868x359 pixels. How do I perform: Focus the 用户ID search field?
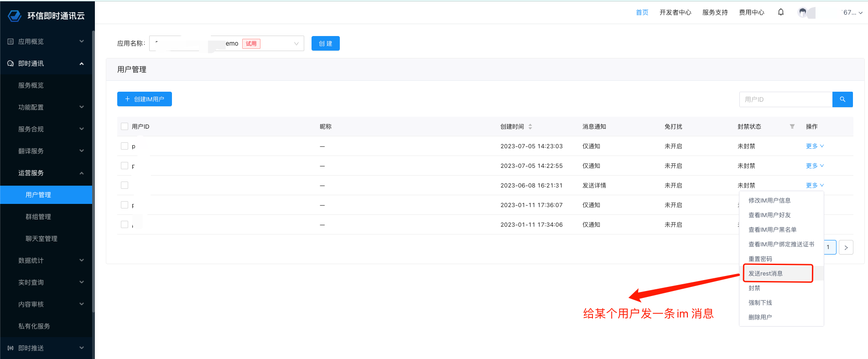point(786,99)
